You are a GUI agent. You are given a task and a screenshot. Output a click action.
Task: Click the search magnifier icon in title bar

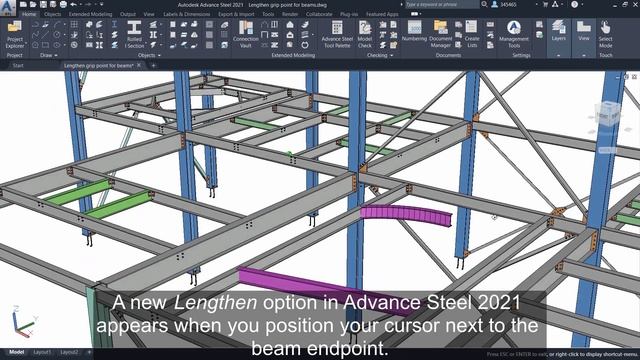pos(484,4)
